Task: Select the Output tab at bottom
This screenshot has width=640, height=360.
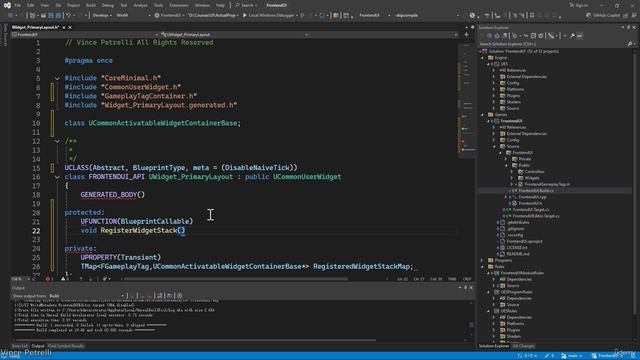Action: (38, 346)
